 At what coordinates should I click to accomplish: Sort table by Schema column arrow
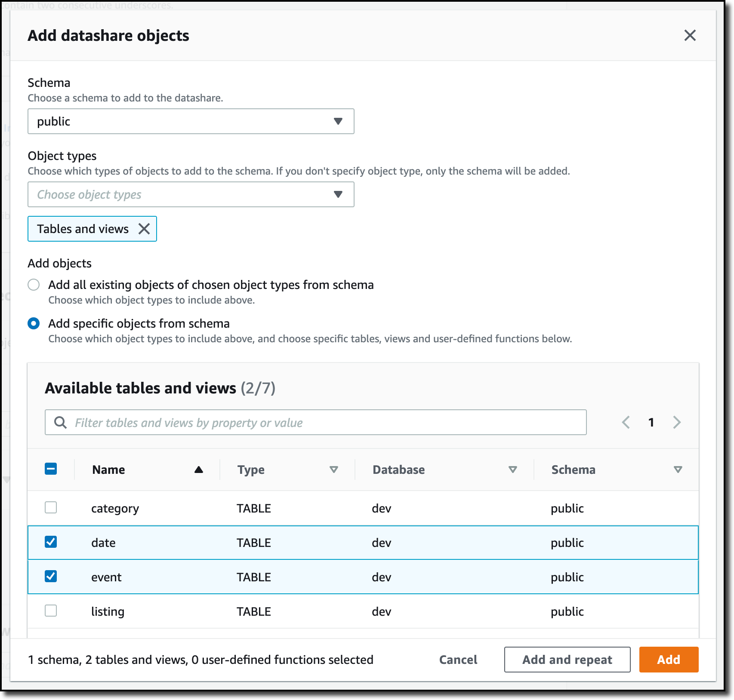[678, 470]
